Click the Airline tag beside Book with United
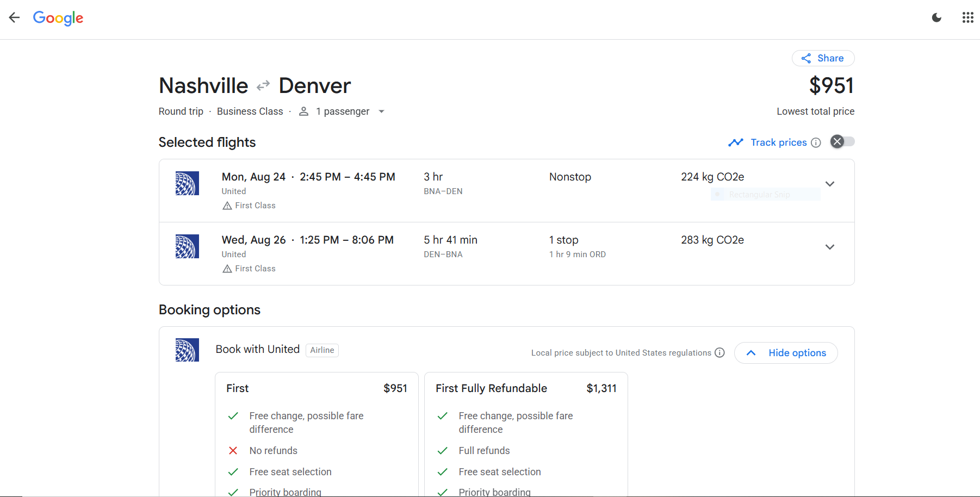 pos(322,350)
